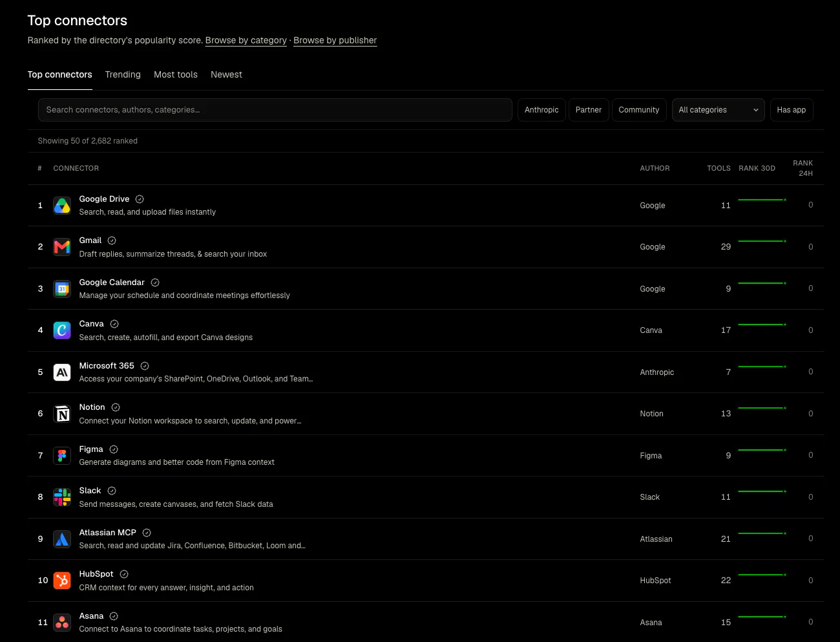
Task: Click verified badge next to Figma
Action: [114, 449]
